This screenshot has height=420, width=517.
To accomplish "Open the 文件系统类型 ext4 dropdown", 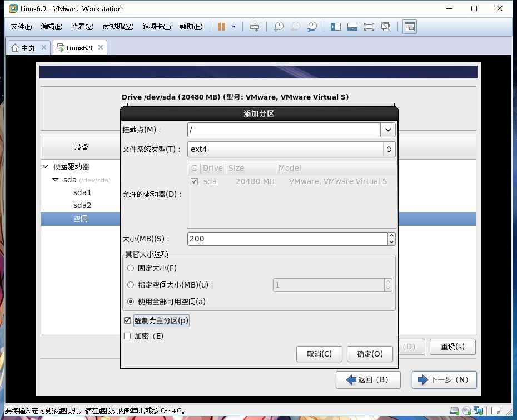I will (x=291, y=149).
